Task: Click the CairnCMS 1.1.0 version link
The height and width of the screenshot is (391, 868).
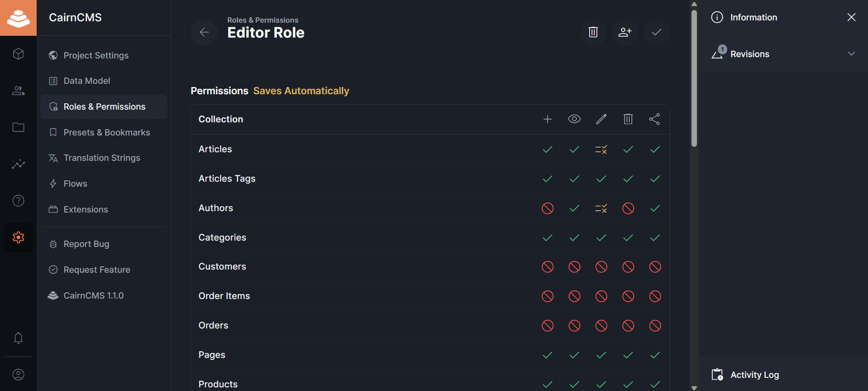Action: (104, 295)
